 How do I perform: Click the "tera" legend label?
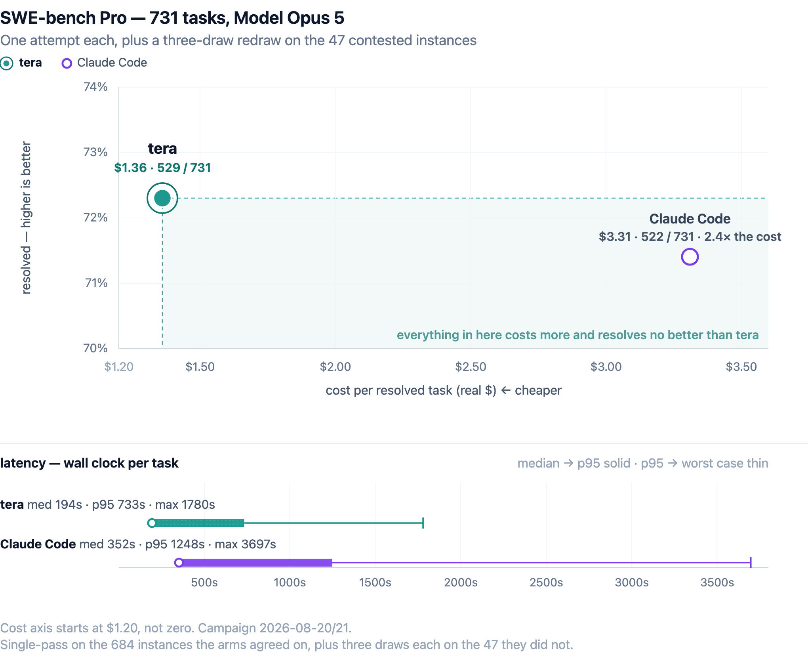(30, 63)
